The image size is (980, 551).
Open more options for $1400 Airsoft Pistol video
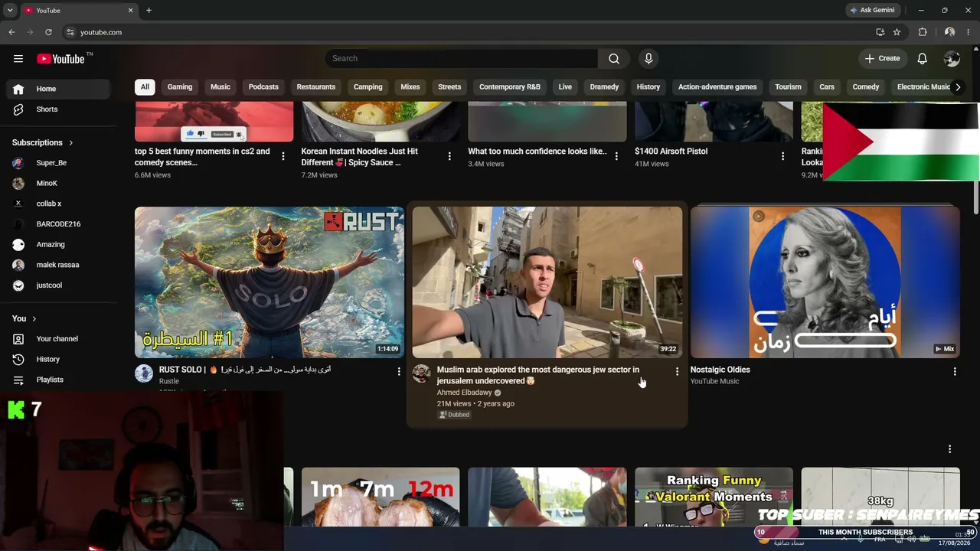(x=782, y=156)
